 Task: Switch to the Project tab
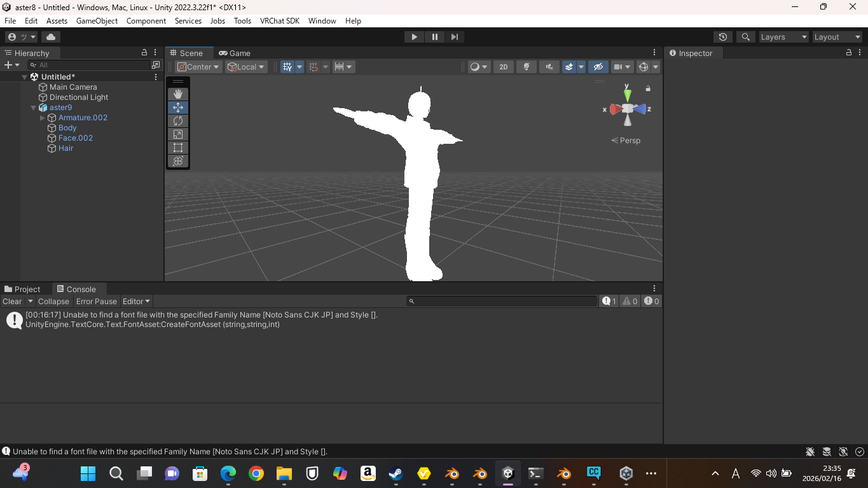tap(23, 289)
